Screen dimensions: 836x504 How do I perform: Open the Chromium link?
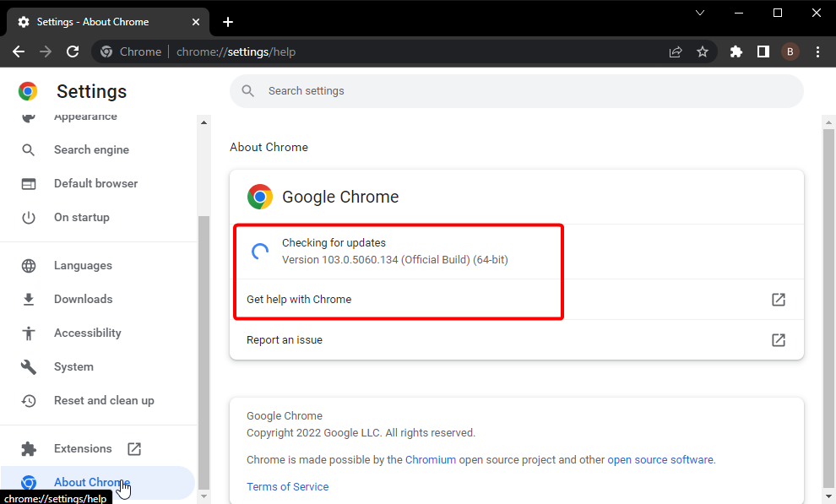[430, 460]
